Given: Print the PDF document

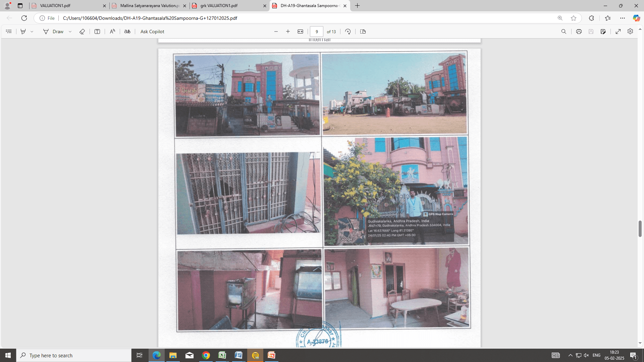Looking at the screenshot, I should point(579,32).
